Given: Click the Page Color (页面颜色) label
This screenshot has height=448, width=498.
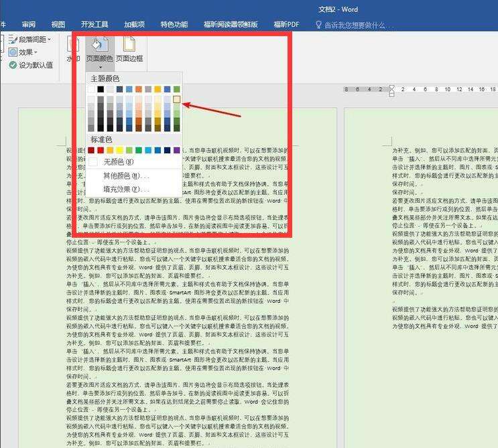Looking at the screenshot, I should pyautogui.click(x=99, y=58).
